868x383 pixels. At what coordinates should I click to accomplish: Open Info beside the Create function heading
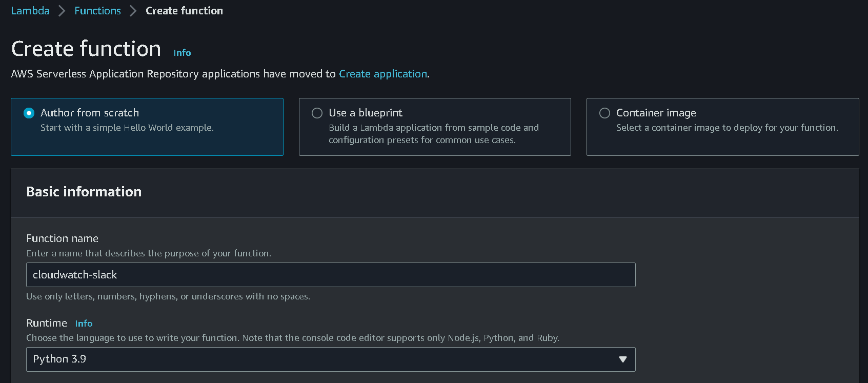(x=182, y=53)
